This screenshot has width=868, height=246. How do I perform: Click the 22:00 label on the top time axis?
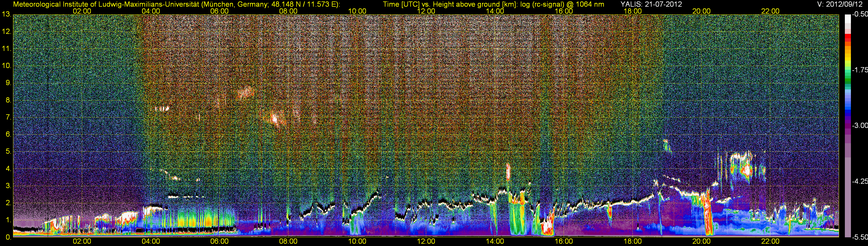(770, 11)
